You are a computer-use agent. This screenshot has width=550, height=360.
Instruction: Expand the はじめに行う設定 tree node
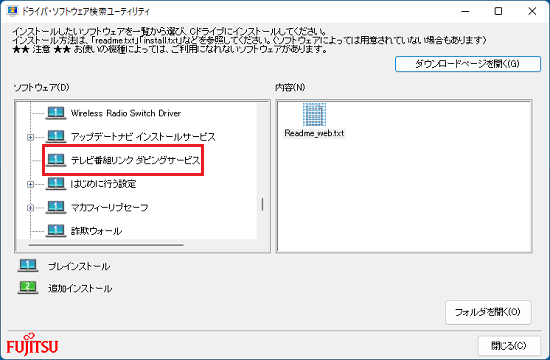point(31,184)
